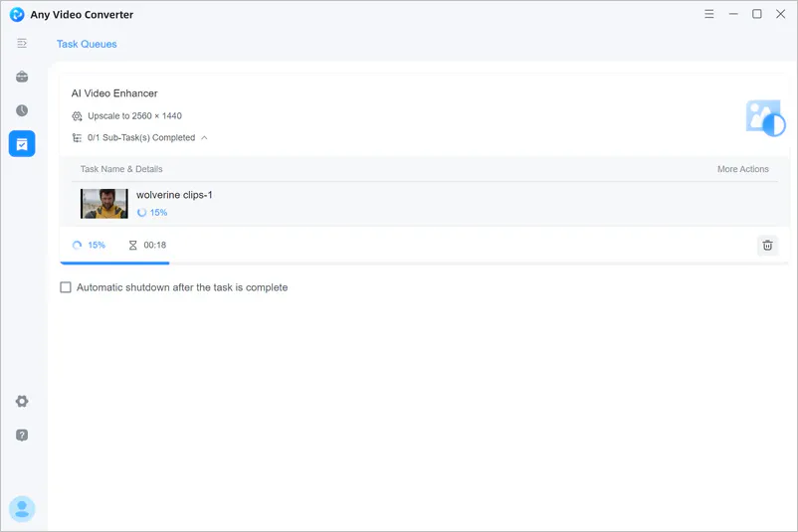Click the Upscale to 2560 × 1440 text
This screenshot has height=532, width=798.
(134, 116)
